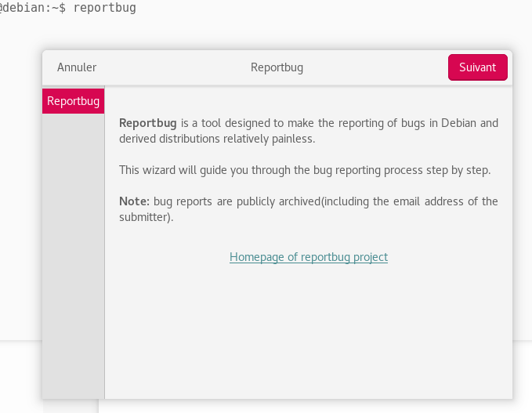Viewport: 532px width, 413px height.
Task: Open the Homepage of reportbug project link
Action: (x=309, y=257)
